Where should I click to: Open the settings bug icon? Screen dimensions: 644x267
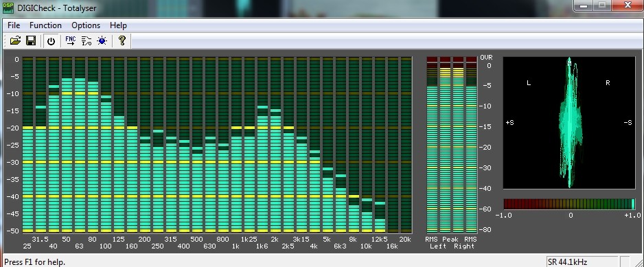pyautogui.click(x=102, y=40)
